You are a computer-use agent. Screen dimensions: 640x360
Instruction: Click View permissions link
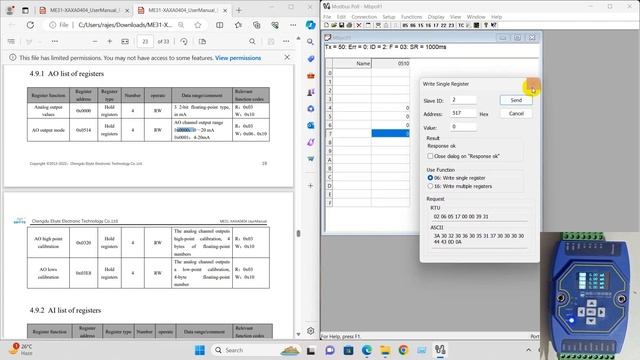[238, 58]
